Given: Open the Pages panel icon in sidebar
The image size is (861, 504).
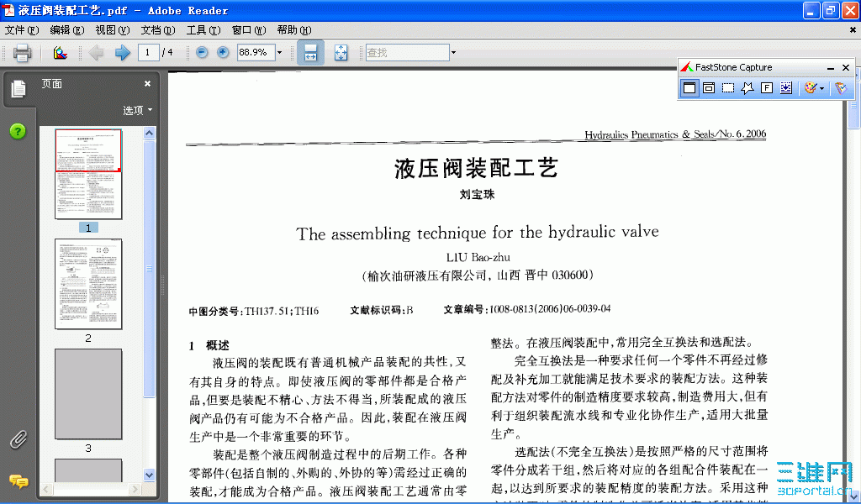Looking at the screenshot, I should tap(18, 89).
